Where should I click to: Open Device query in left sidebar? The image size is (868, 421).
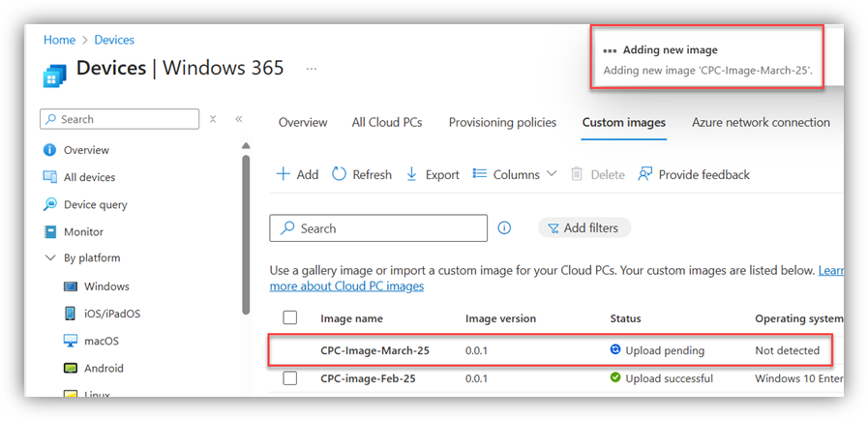tap(95, 204)
